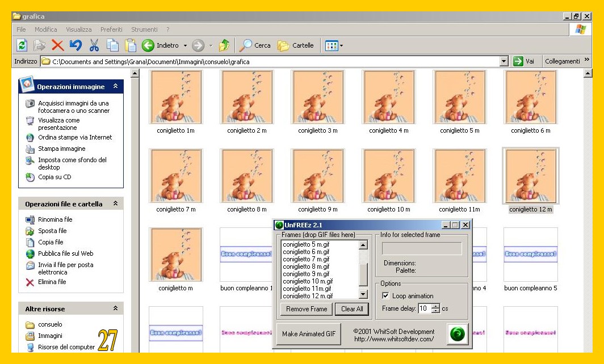
Task: Click the Cut scissors toolbar icon
Action: (x=94, y=45)
